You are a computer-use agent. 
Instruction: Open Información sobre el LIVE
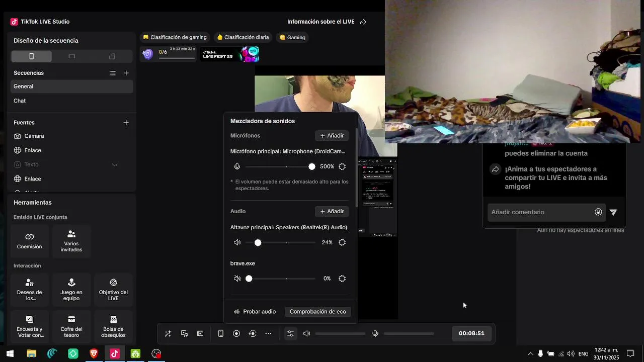pyautogui.click(x=321, y=22)
